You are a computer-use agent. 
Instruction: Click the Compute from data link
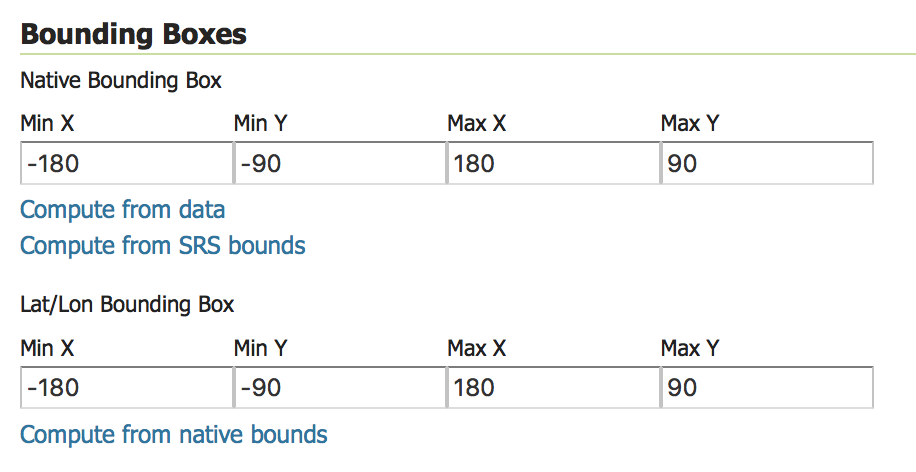click(x=122, y=210)
